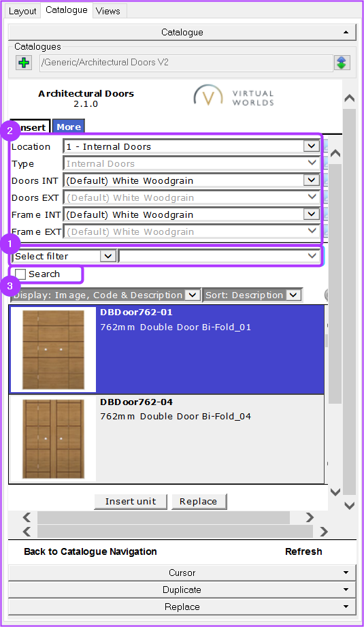The width and height of the screenshot is (364, 627).
Task: Open the Layout tab
Action: pos(22,11)
